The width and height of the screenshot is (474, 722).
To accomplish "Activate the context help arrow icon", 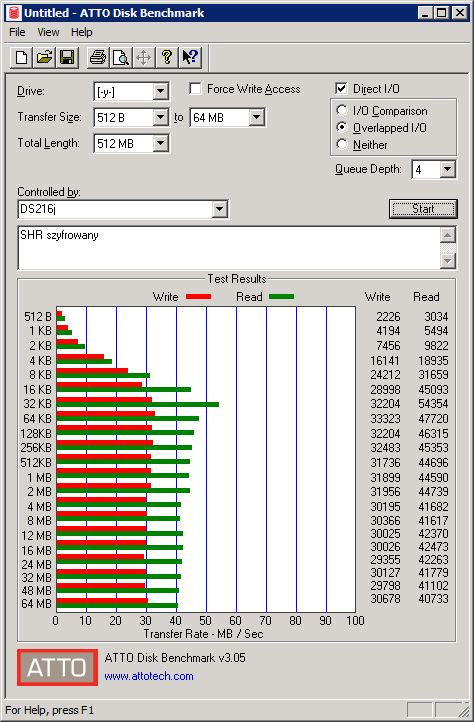I will [190, 58].
